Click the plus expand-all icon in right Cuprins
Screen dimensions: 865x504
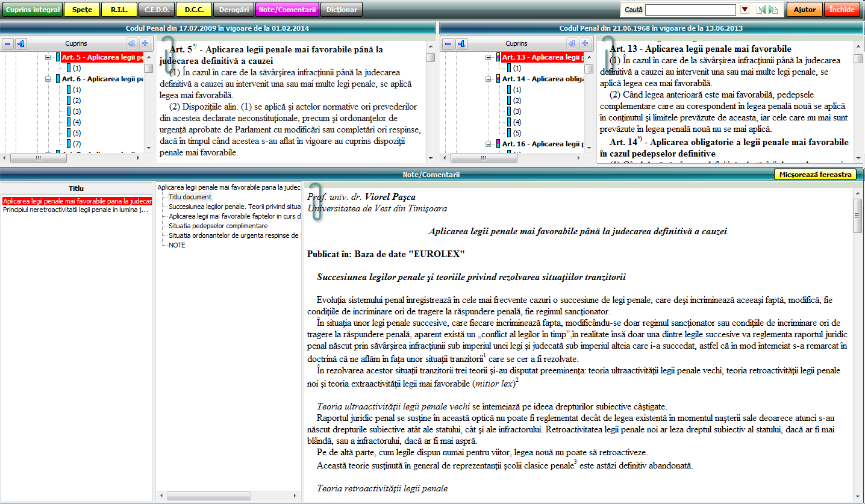click(x=584, y=43)
